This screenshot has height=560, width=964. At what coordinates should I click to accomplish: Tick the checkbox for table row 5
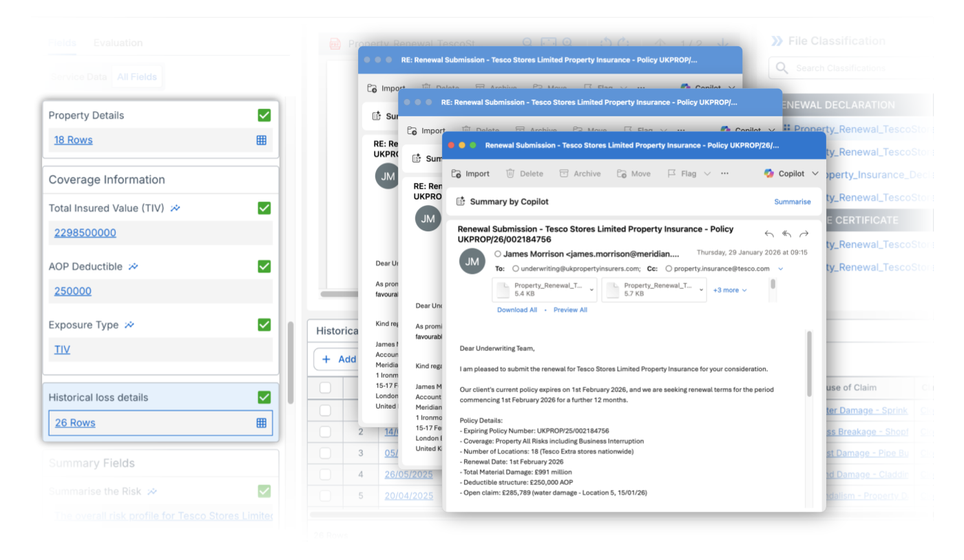[326, 496]
